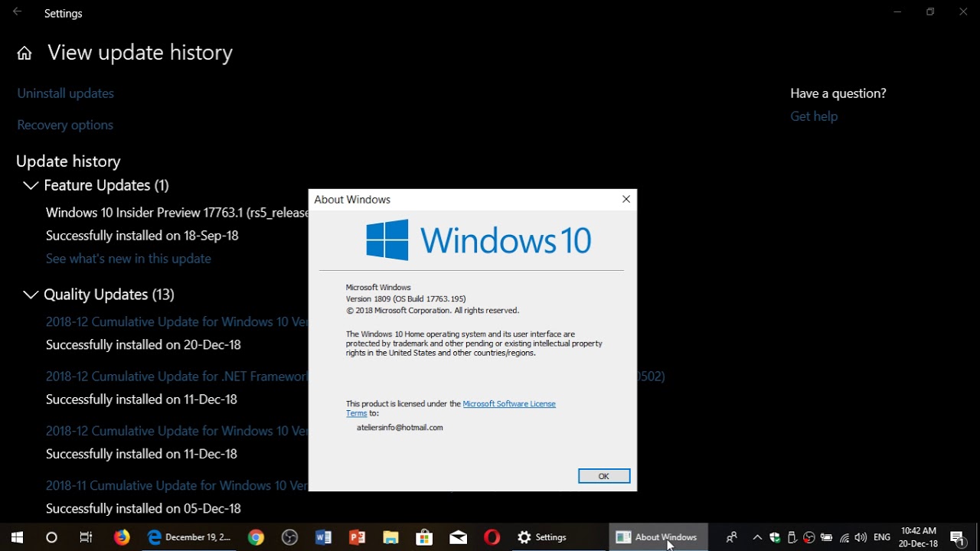The image size is (980, 551).
Task: Click ENG language indicator
Action: pyautogui.click(x=881, y=537)
